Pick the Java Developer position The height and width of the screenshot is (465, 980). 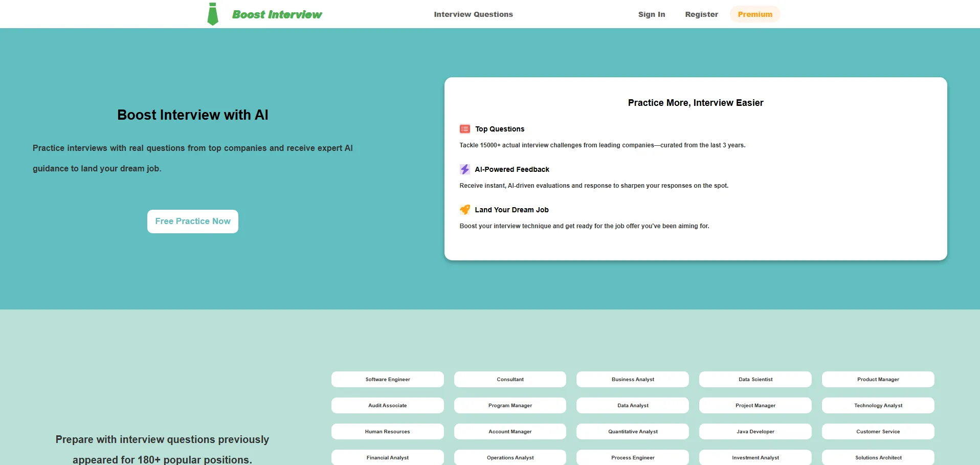tap(755, 432)
